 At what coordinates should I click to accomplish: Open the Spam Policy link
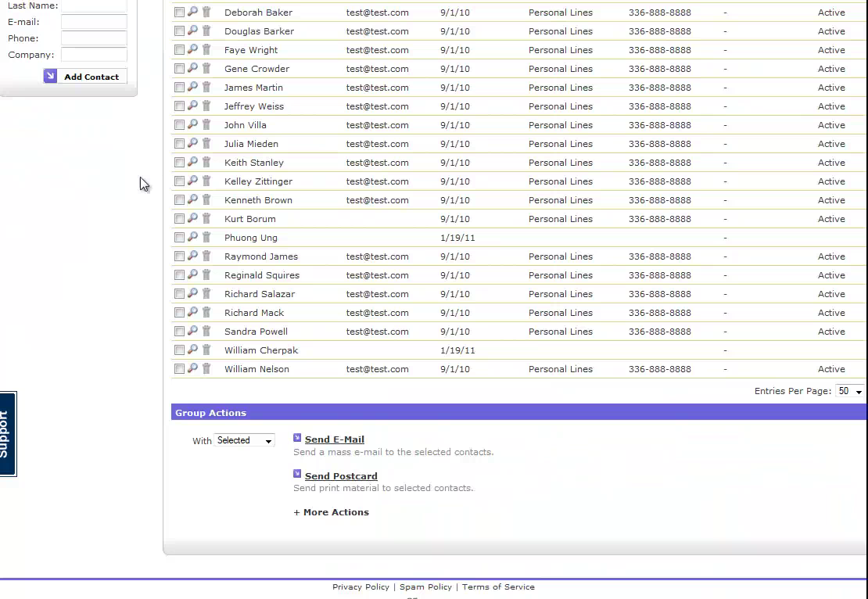425,586
